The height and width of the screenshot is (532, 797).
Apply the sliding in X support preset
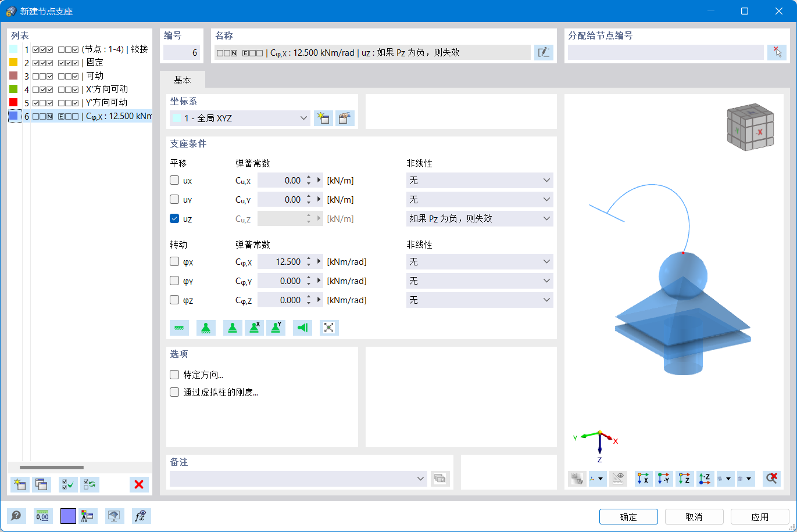click(254, 328)
